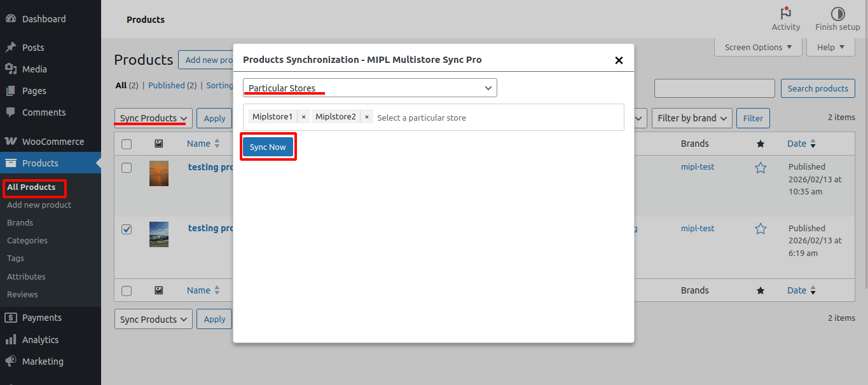Open WooCommerce in the sidebar

coord(52,142)
